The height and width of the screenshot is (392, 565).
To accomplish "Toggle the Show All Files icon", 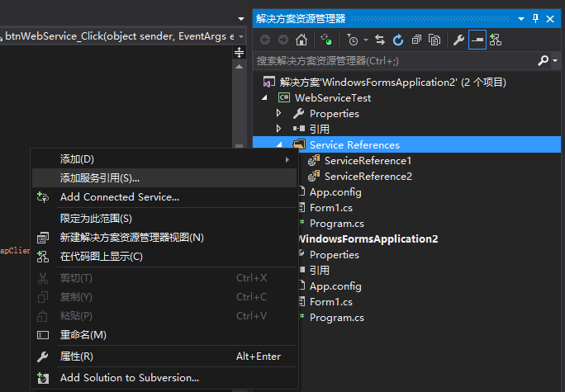I will [x=434, y=40].
